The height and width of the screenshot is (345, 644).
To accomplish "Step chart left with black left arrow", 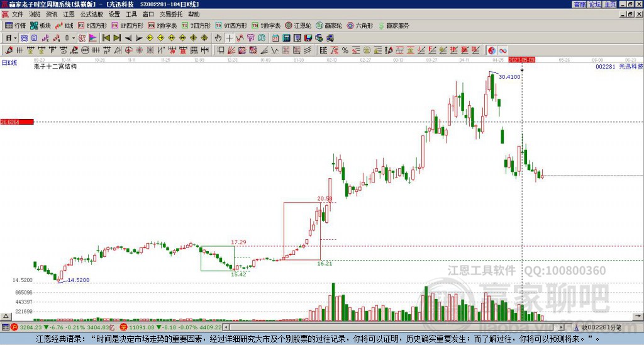I will 128,38.
